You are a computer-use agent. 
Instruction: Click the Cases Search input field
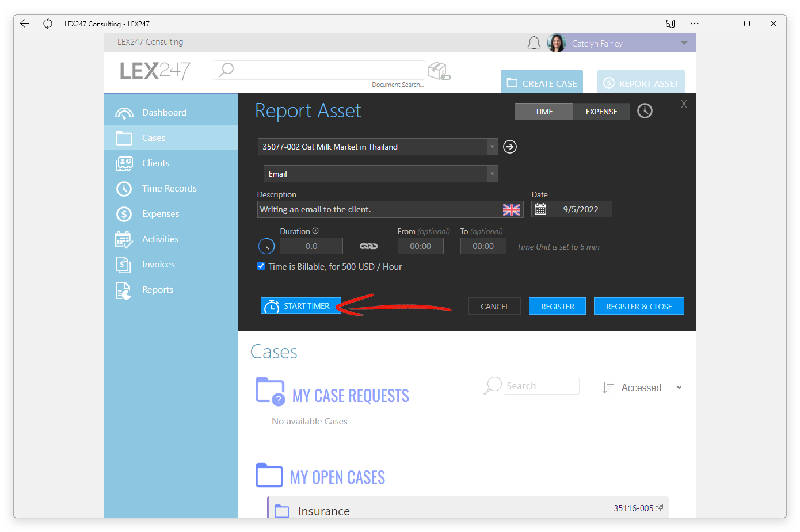tap(542, 386)
